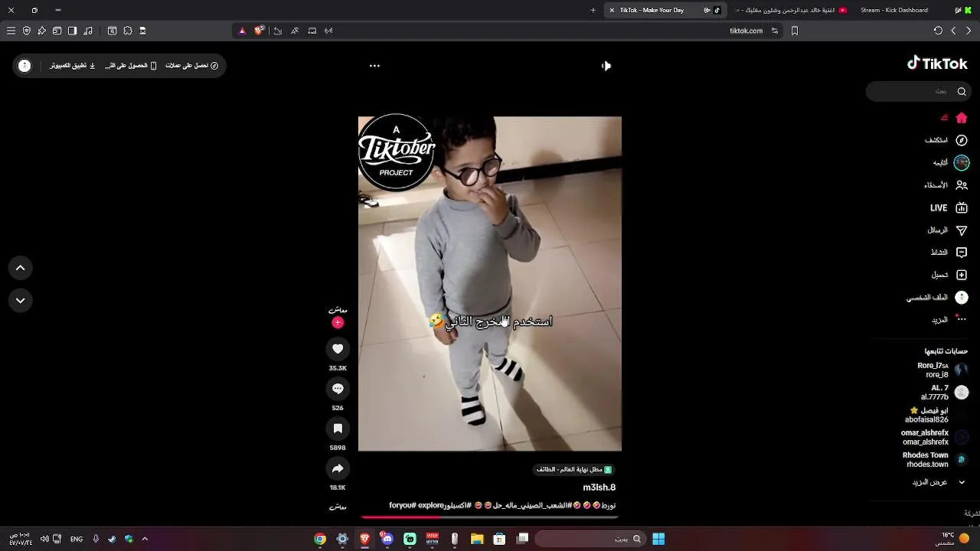980x551 pixels.
Task: Toggle the browser sidebar panel icon
Action: point(72,31)
